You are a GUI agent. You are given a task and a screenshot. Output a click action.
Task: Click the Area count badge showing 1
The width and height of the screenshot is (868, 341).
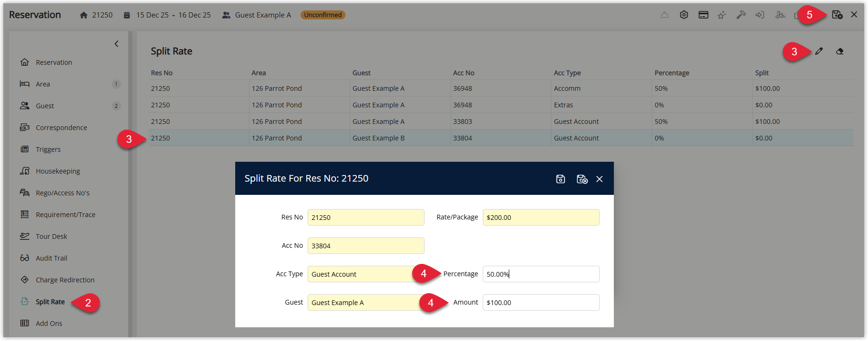[x=116, y=84]
